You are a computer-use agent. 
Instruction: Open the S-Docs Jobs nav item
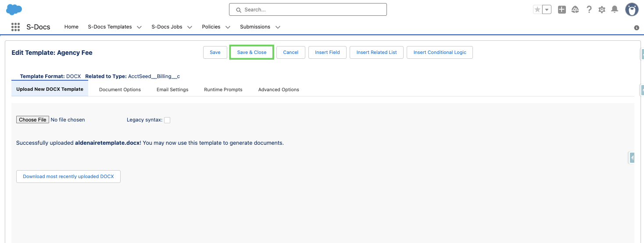point(167,27)
